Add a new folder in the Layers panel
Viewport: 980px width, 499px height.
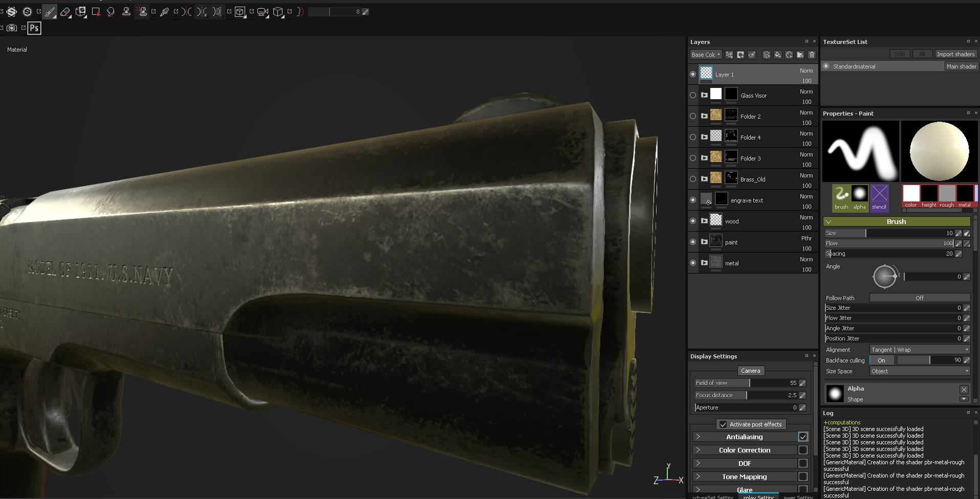800,55
